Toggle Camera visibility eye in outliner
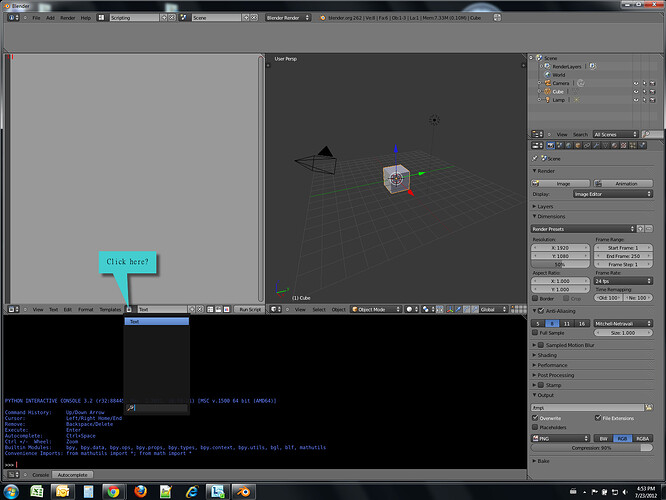 click(636, 83)
